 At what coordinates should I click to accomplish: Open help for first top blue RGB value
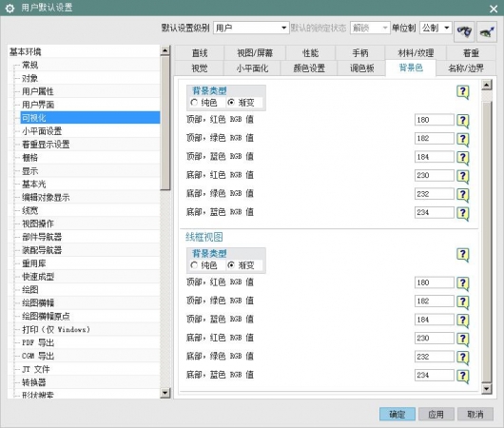pyautogui.click(x=463, y=158)
